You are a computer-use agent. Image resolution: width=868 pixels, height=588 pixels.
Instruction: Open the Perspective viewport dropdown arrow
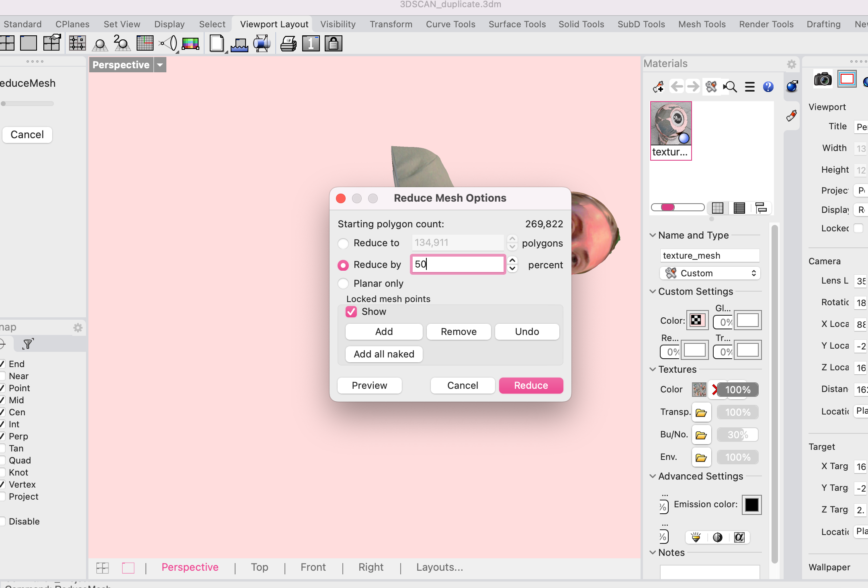pyautogui.click(x=160, y=65)
